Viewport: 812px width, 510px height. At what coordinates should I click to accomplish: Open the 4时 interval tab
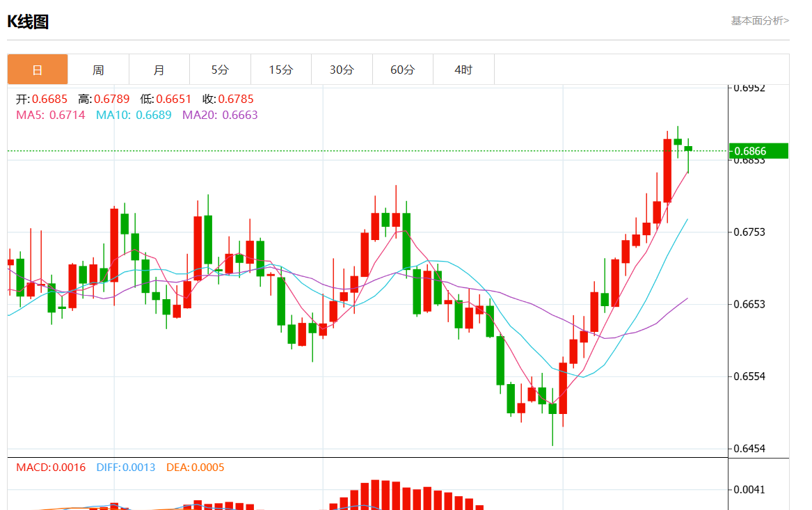[x=463, y=70]
